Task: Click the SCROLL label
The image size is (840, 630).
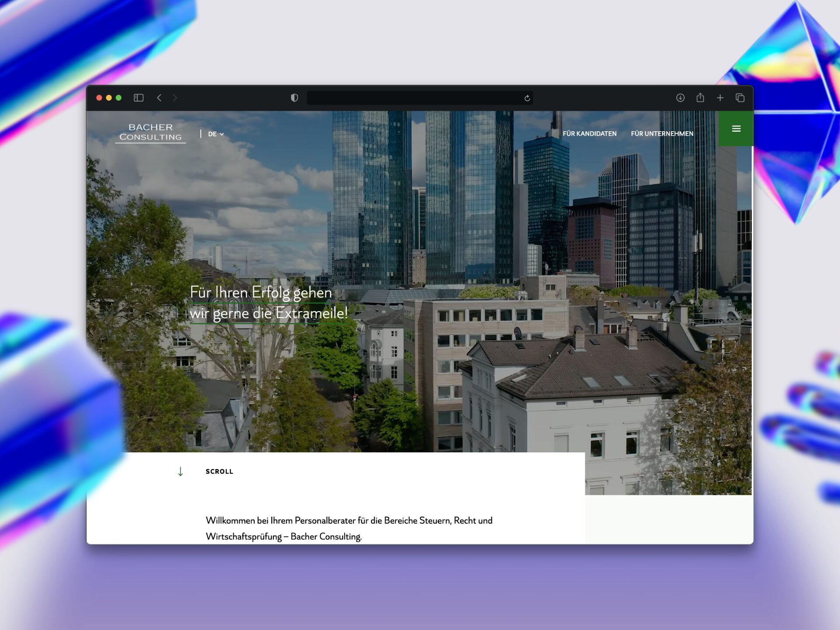Action: (219, 471)
